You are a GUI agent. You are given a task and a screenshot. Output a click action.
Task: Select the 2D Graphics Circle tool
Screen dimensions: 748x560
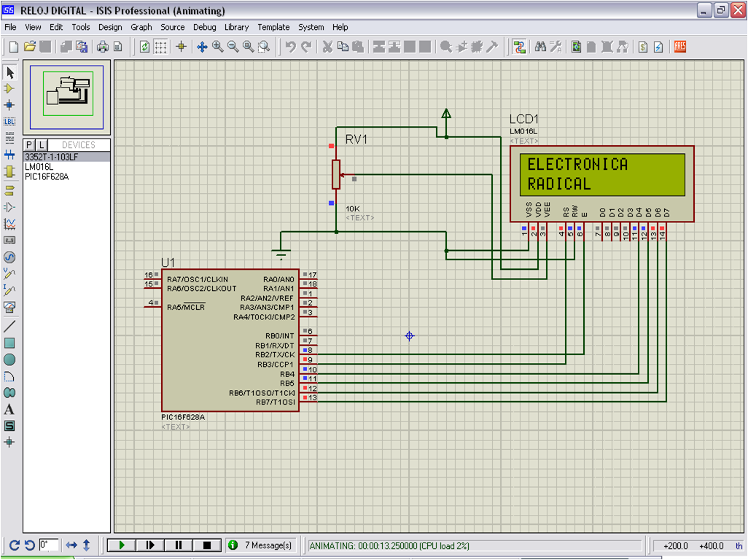click(x=9, y=359)
